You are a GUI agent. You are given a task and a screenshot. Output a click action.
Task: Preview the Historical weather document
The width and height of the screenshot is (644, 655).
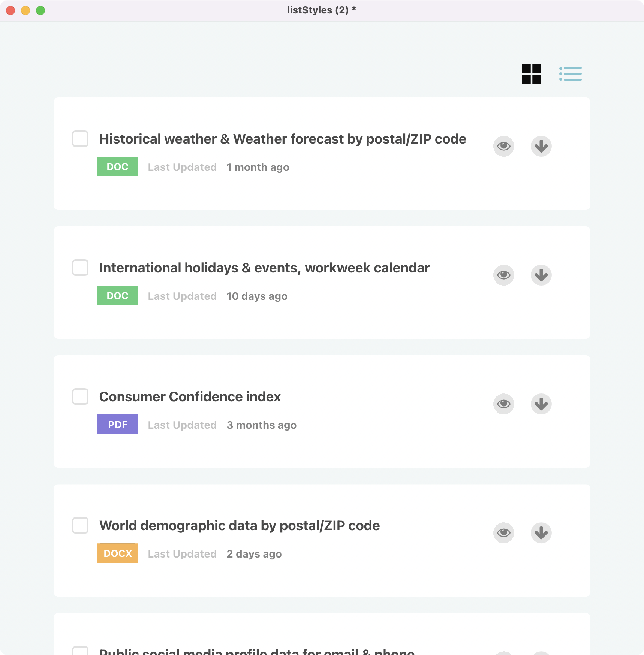click(x=503, y=146)
